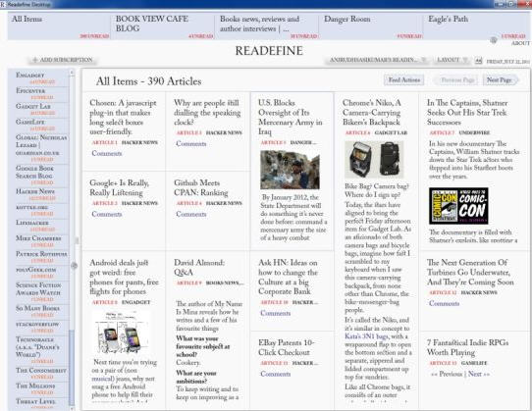Open kottke.org feed in sidebar

pyautogui.click(x=42, y=210)
